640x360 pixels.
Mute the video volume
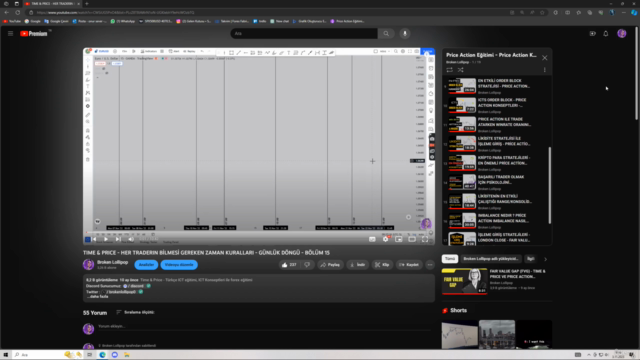(x=131, y=239)
